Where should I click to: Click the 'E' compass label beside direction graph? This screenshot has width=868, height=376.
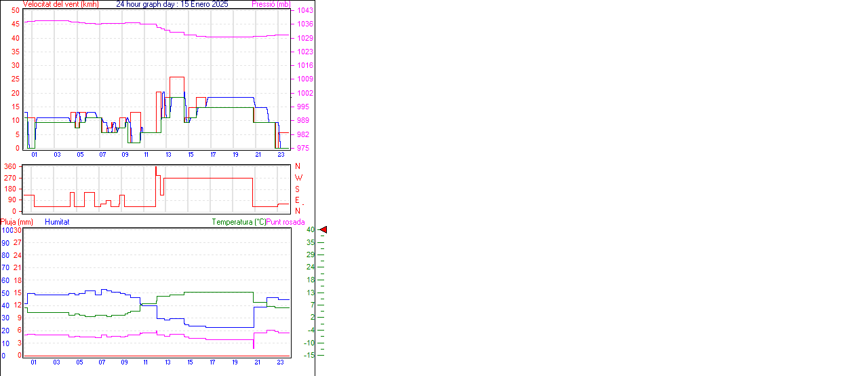coord(297,200)
